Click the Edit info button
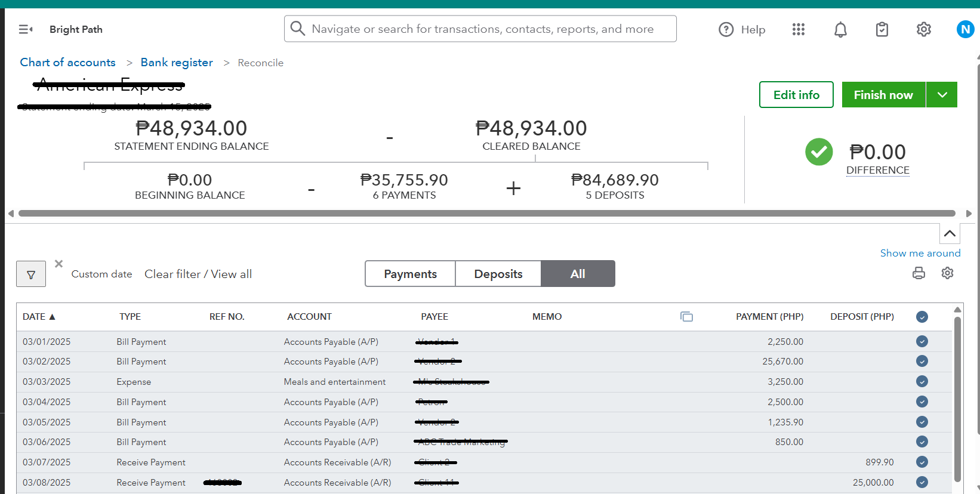The width and height of the screenshot is (980, 494). (x=796, y=95)
